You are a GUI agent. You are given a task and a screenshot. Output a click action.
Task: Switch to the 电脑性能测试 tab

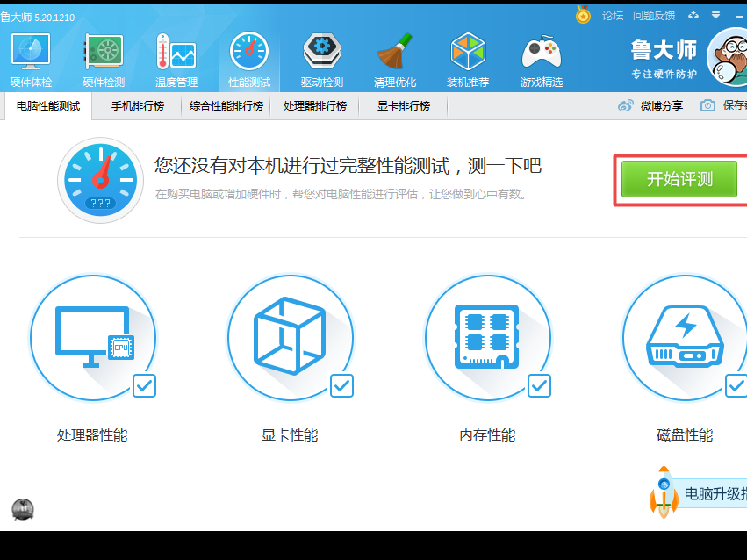[x=48, y=105]
